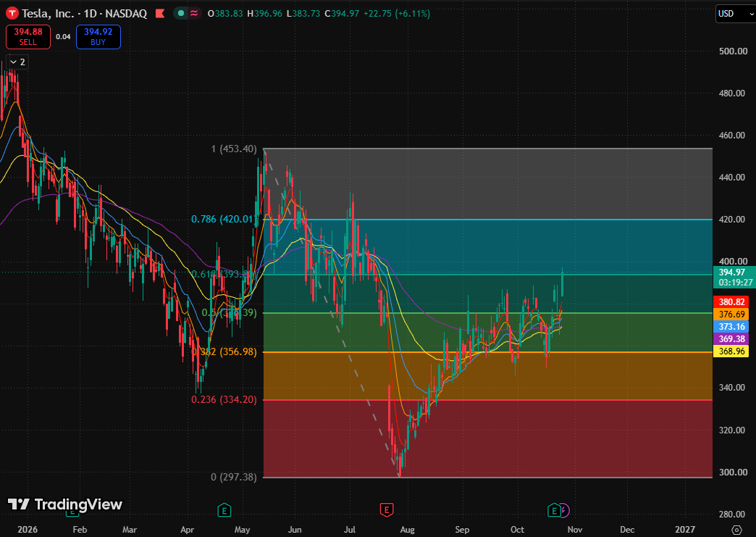756x537 pixels.
Task: Click the green current price tag with countdown
Action: 734,278
